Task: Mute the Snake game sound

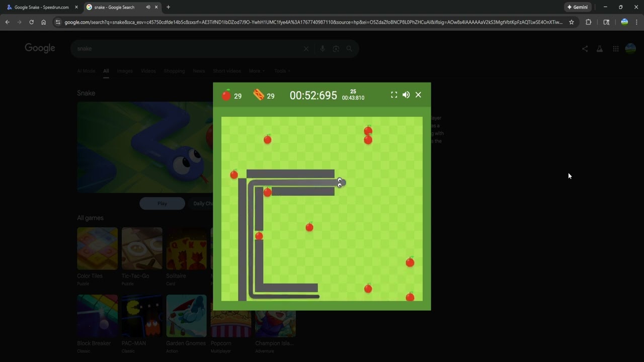Action: pyautogui.click(x=406, y=95)
